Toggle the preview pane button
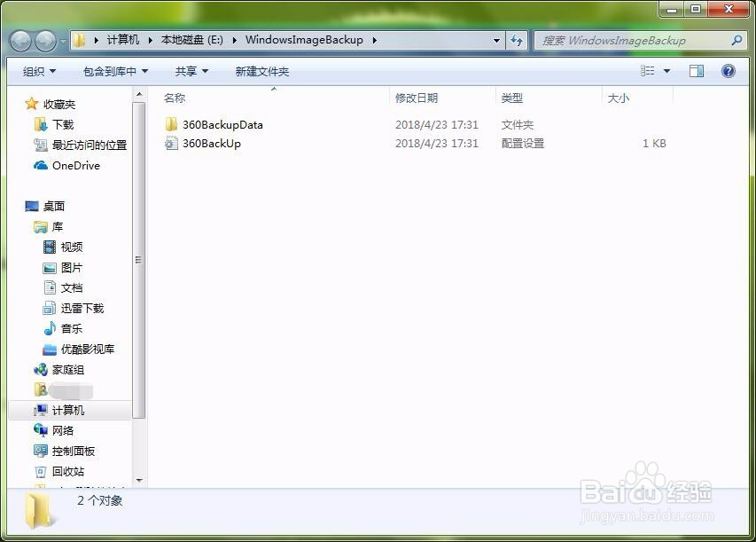Viewport: 756px width, 542px height. point(697,71)
